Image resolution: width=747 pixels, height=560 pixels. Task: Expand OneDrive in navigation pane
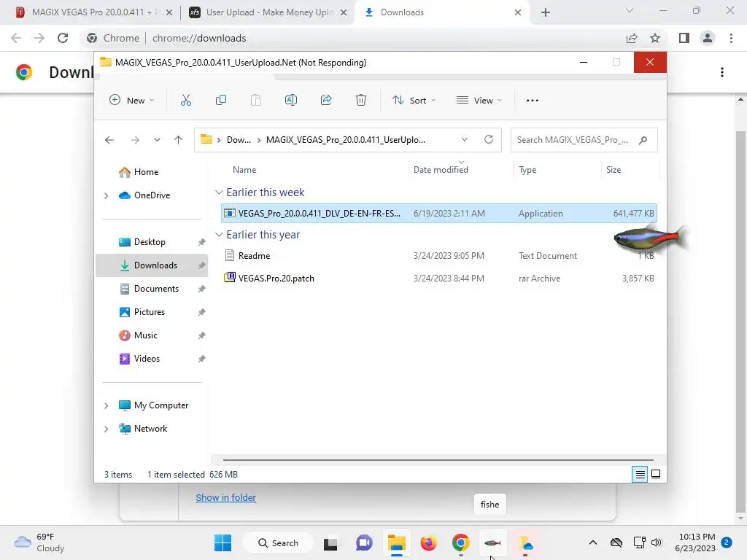[107, 195]
